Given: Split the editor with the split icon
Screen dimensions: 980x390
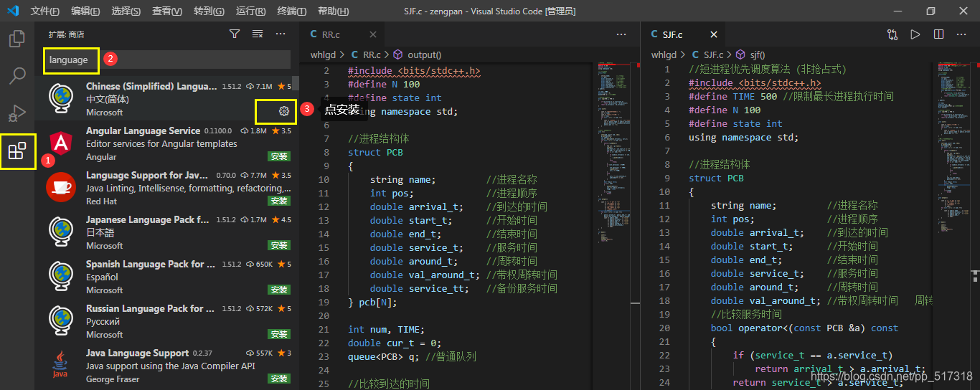Looking at the screenshot, I should [938, 34].
